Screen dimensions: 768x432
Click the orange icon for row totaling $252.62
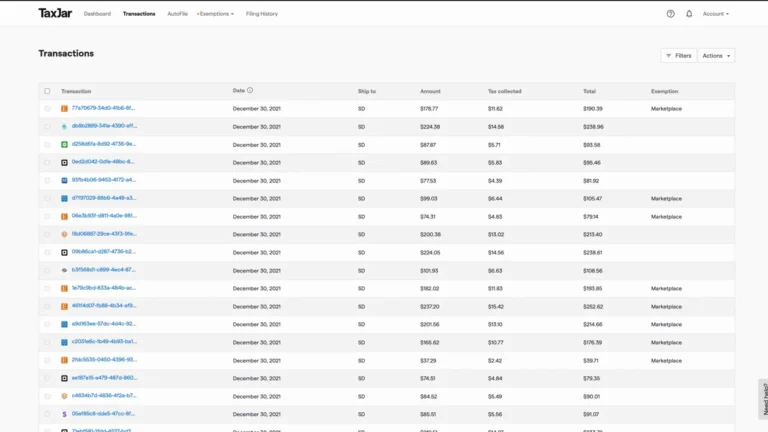point(64,307)
